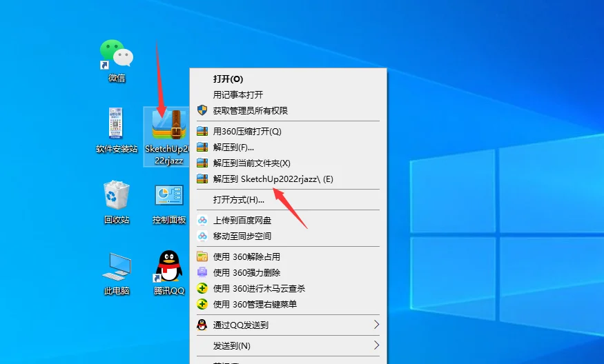Choose 使用 360解除占用 menu entry
Screen dimensions: 604x364
(288, 256)
